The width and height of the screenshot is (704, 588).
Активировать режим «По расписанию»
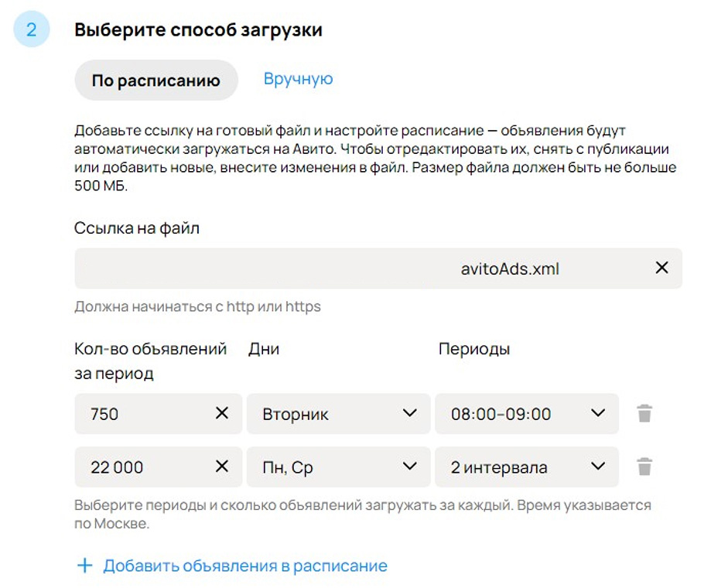click(x=155, y=79)
